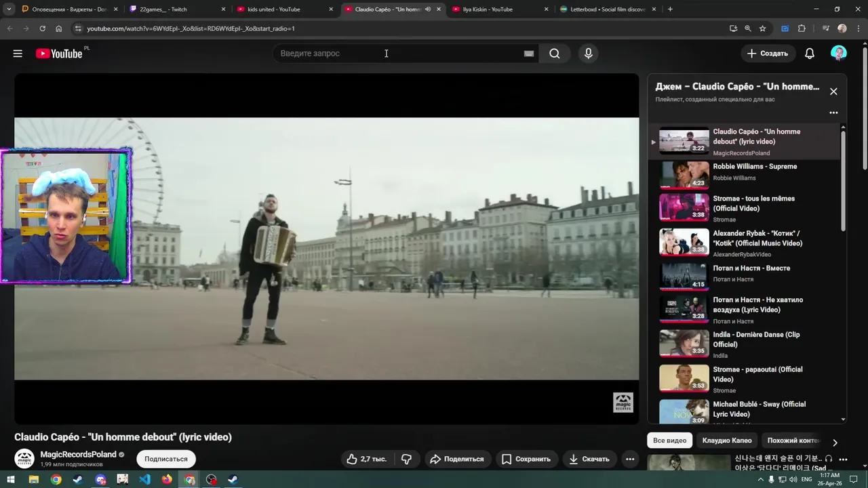The image size is (868, 488).
Task: Select the Клаудио Капео filter chip
Action: (727, 441)
